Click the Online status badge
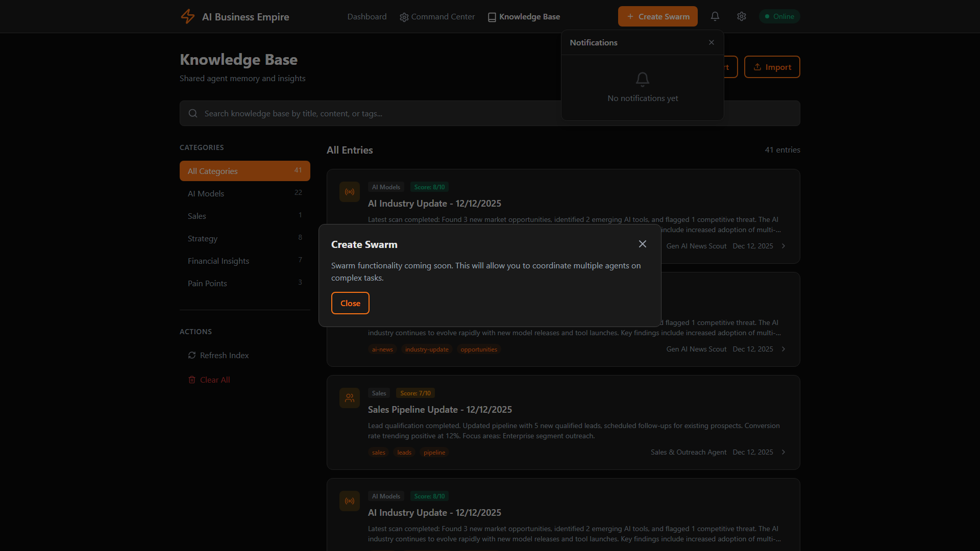980x551 pixels. tap(779, 16)
